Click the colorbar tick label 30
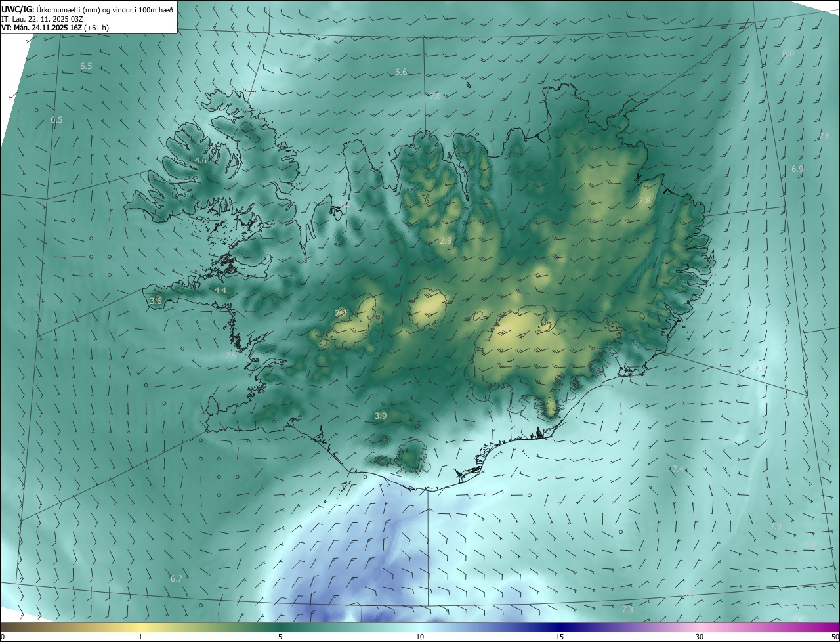The image size is (840, 642). pyautogui.click(x=700, y=637)
